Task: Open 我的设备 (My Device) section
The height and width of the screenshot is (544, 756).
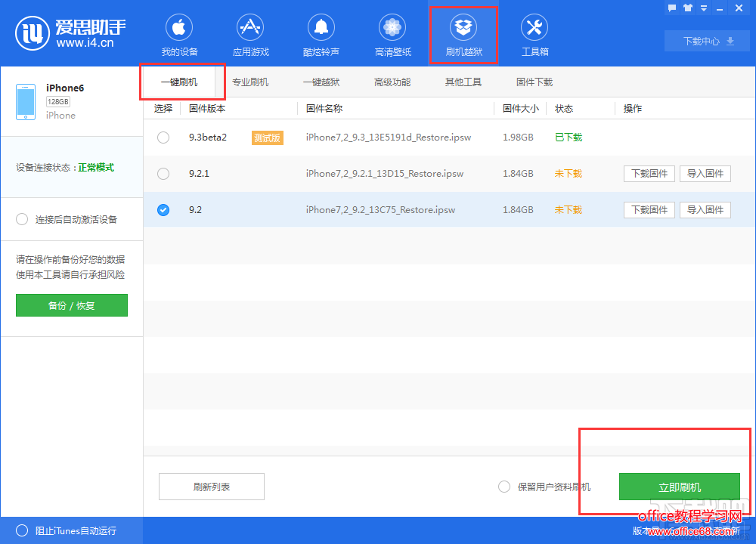Action: (x=179, y=36)
